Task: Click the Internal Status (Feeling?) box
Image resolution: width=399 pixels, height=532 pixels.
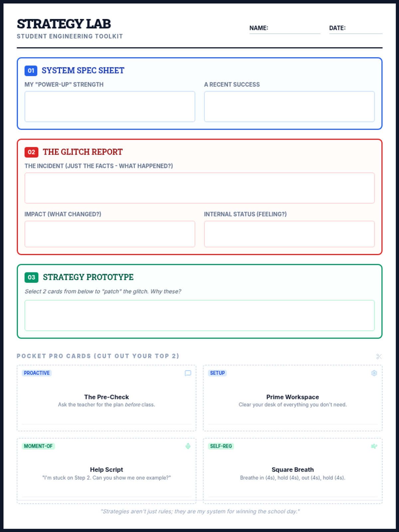Action: (x=289, y=234)
